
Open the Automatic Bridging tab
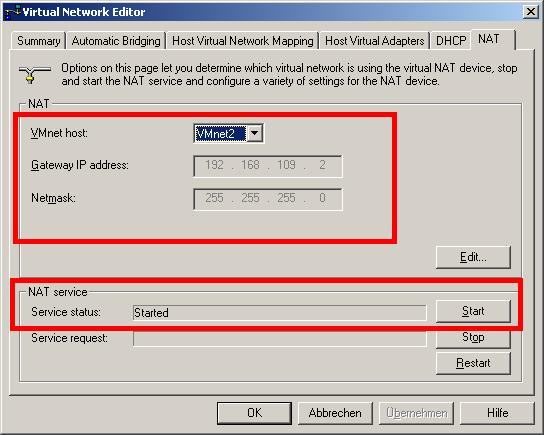click(x=116, y=41)
